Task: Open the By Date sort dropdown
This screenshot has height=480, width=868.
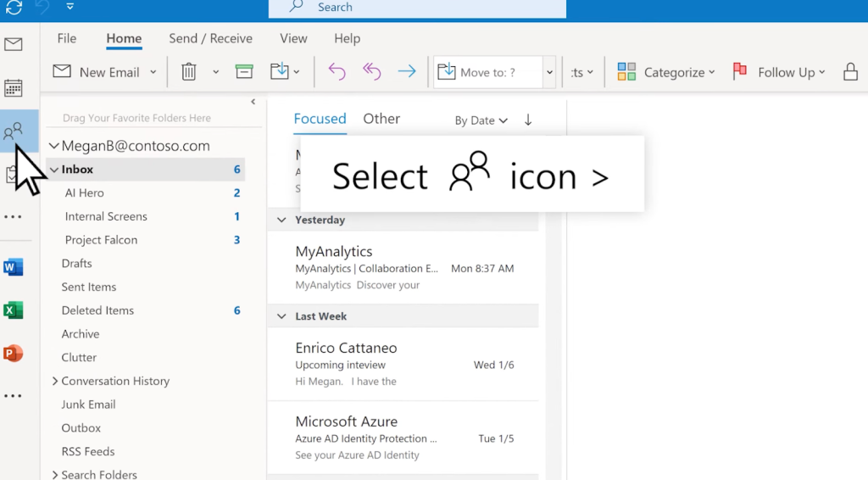Action: coord(481,120)
